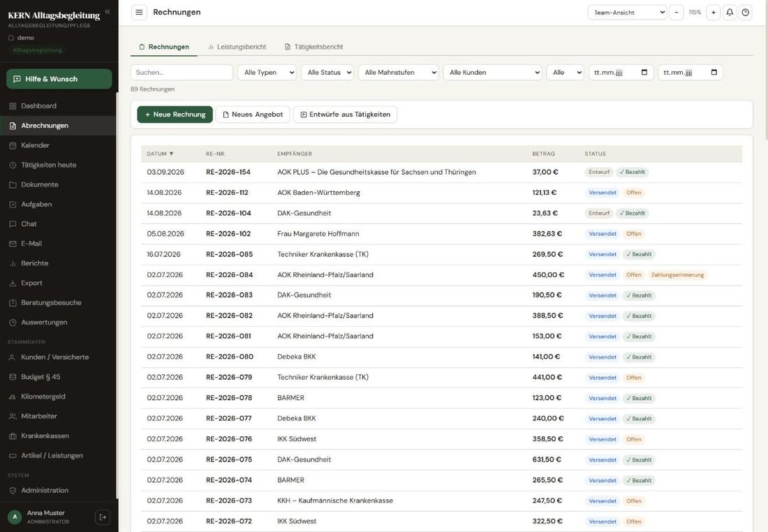Open the Team-Ansicht dropdown
768x532 pixels.
[x=628, y=13]
